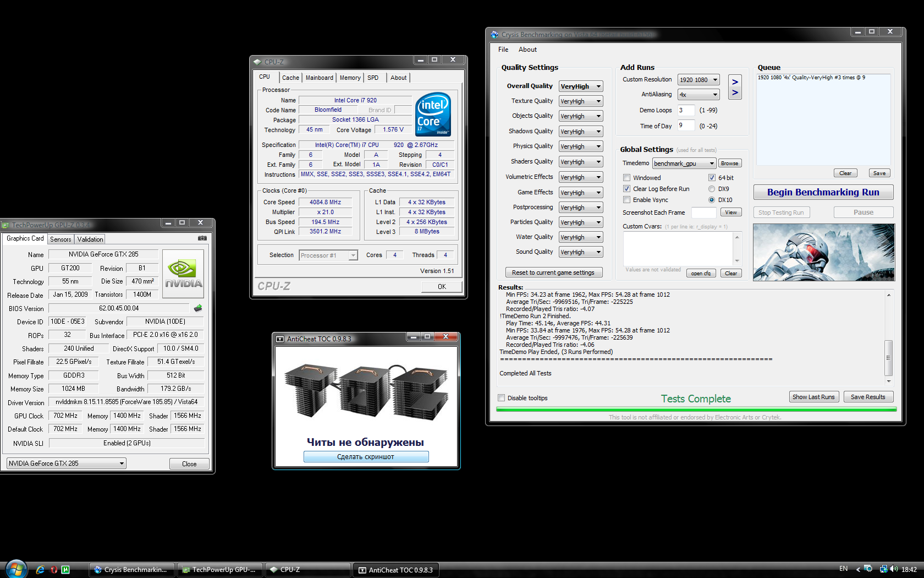The height and width of the screenshot is (578, 924).
Task: Open the volume tray icon
Action: 894,569
